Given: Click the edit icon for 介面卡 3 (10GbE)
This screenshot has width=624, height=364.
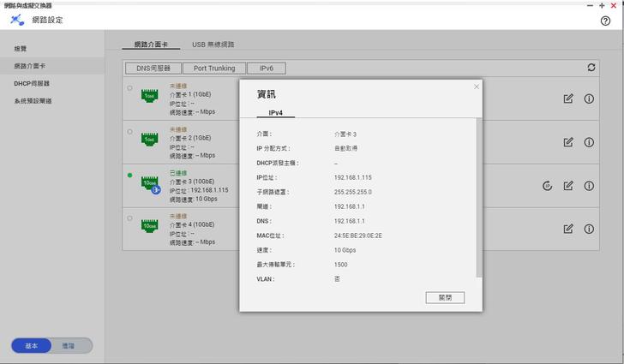Looking at the screenshot, I should (x=568, y=186).
